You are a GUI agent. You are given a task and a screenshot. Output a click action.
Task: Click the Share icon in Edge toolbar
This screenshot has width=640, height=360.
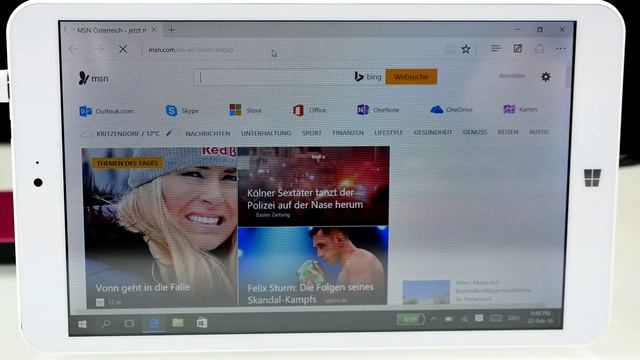pos(540,49)
